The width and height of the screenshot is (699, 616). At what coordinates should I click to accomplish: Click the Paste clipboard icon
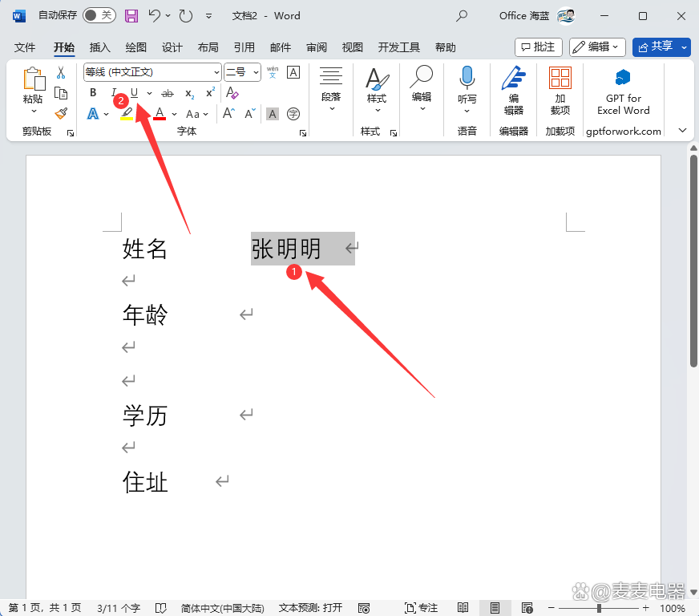(34, 79)
